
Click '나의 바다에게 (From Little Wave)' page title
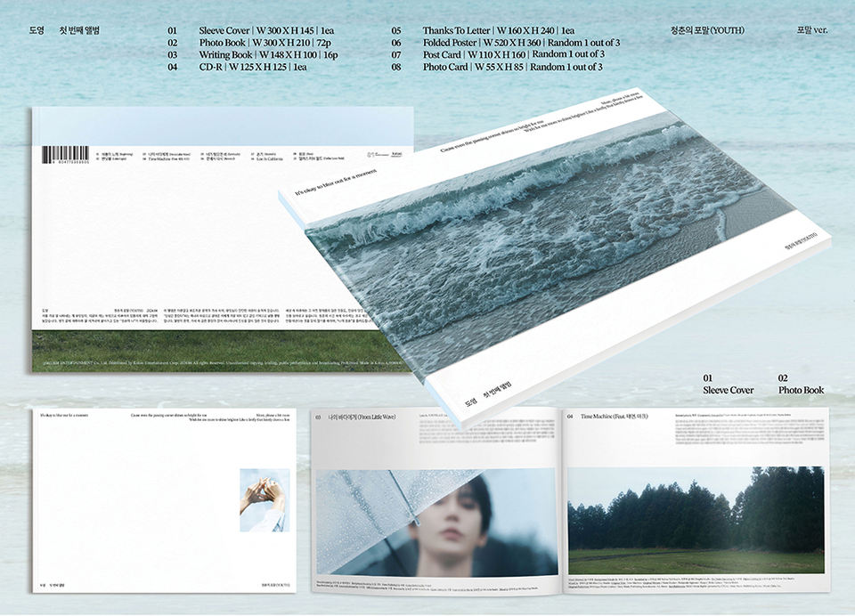pyautogui.click(x=362, y=417)
